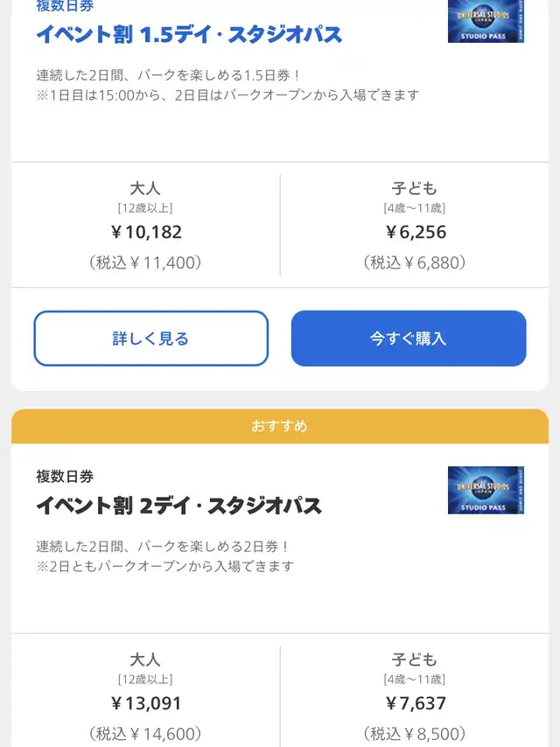Select the child price ¥7,637
560x747 pixels.
click(415, 703)
